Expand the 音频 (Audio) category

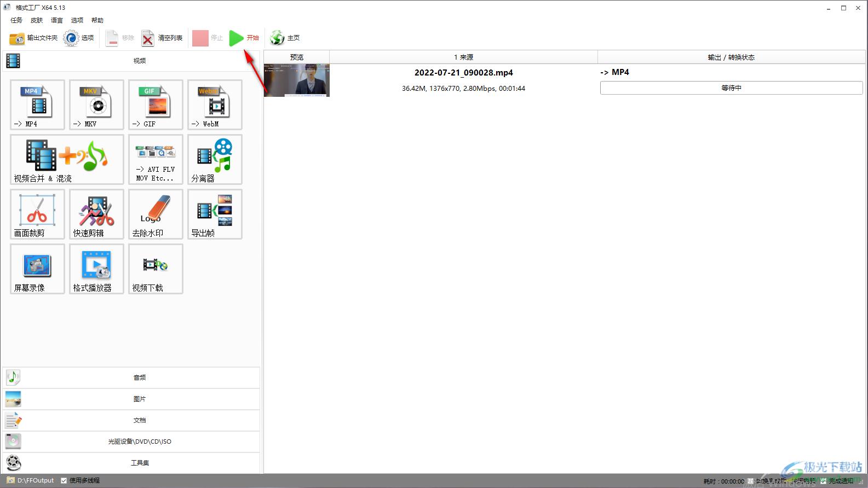(131, 377)
